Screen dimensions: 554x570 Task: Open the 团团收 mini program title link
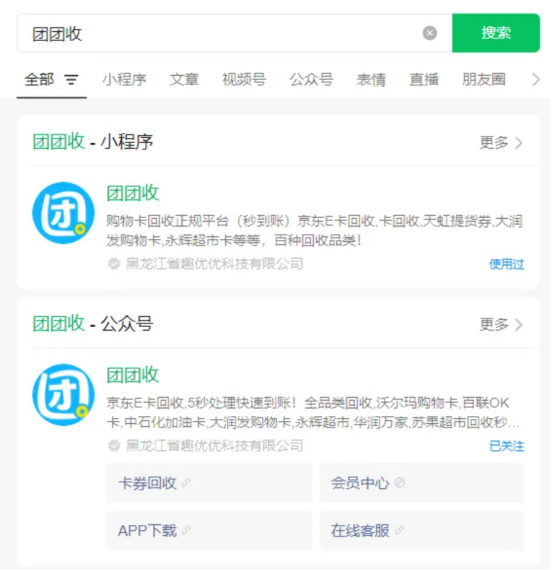click(133, 193)
